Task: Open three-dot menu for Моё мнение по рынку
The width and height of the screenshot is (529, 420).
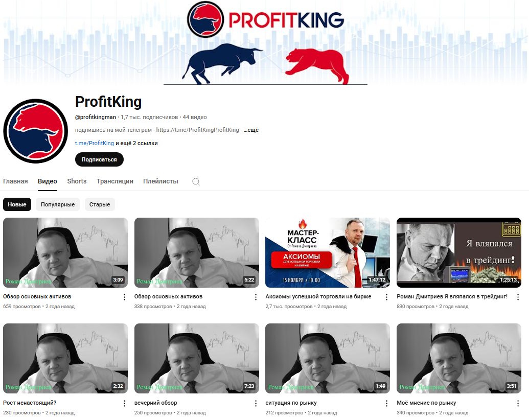Action: (518, 403)
